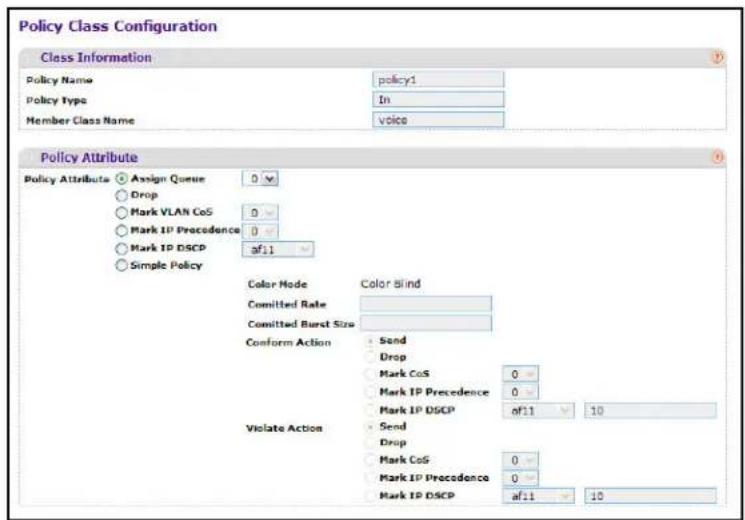Viewport: 745px width, 520px height.
Task: Click the Policy Attribute section header
Action: coord(372,157)
